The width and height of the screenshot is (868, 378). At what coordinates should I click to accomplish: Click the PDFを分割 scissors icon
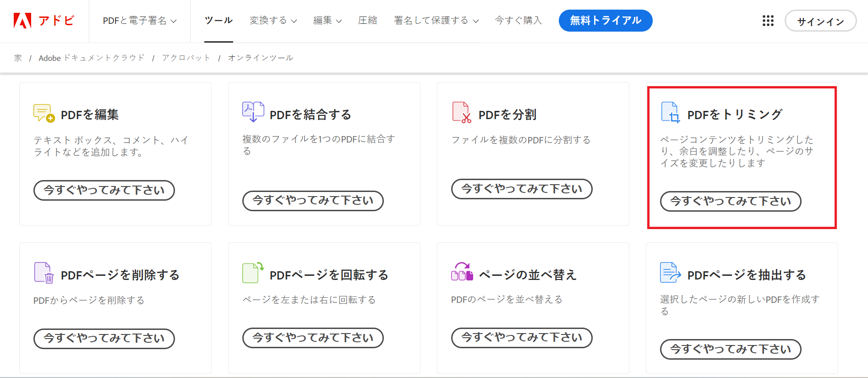click(x=462, y=113)
